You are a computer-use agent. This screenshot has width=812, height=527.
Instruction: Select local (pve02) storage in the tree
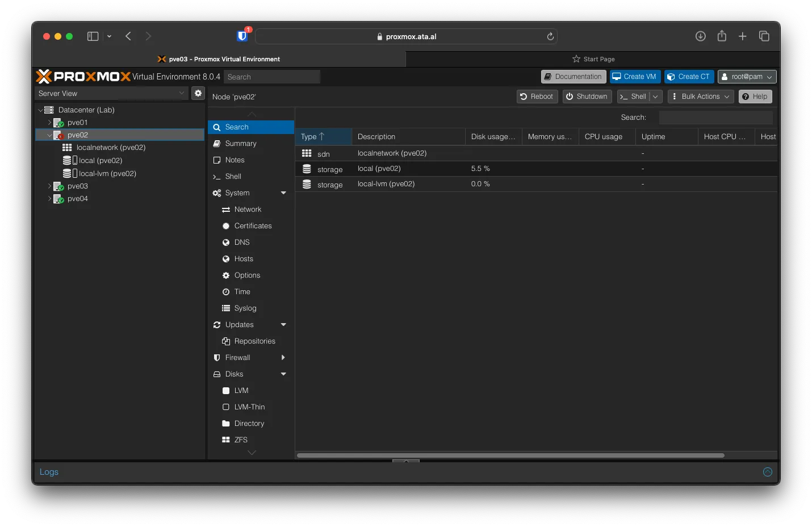(101, 161)
